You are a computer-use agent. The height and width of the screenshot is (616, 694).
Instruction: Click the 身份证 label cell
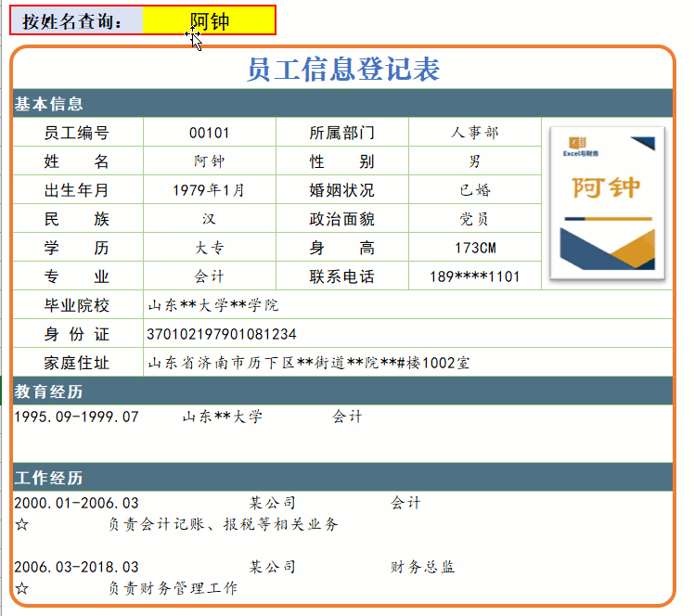pos(77,334)
